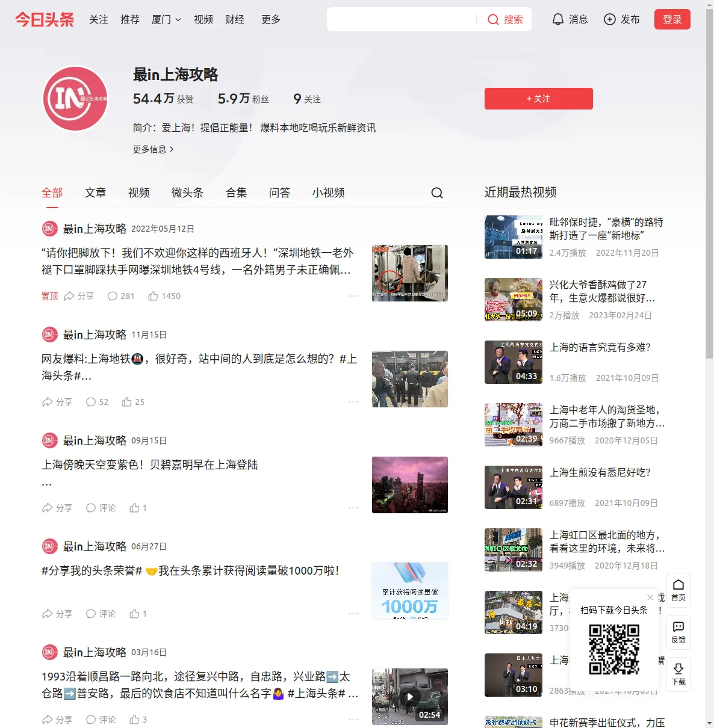
Task: Like the post with 1450 likes
Action: point(164,296)
